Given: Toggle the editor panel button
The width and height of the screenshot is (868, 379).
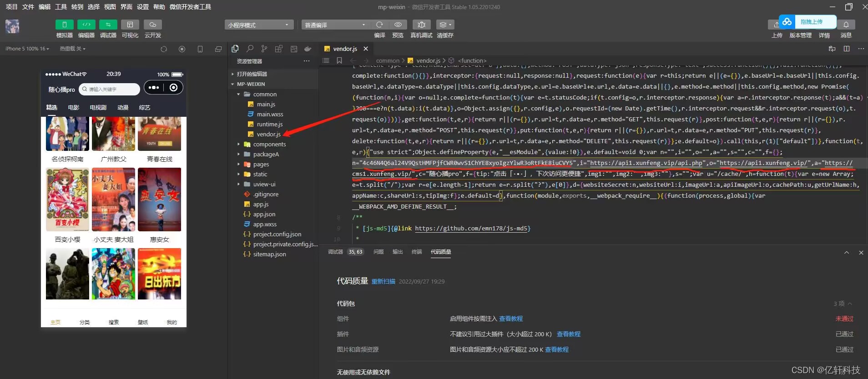Looking at the screenshot, I should [86, 25].
